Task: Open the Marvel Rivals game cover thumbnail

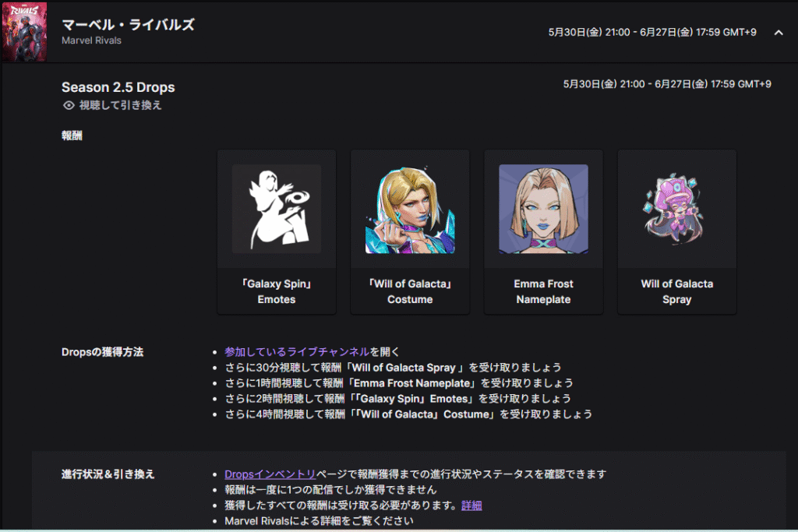Action: tap(24, 31)
